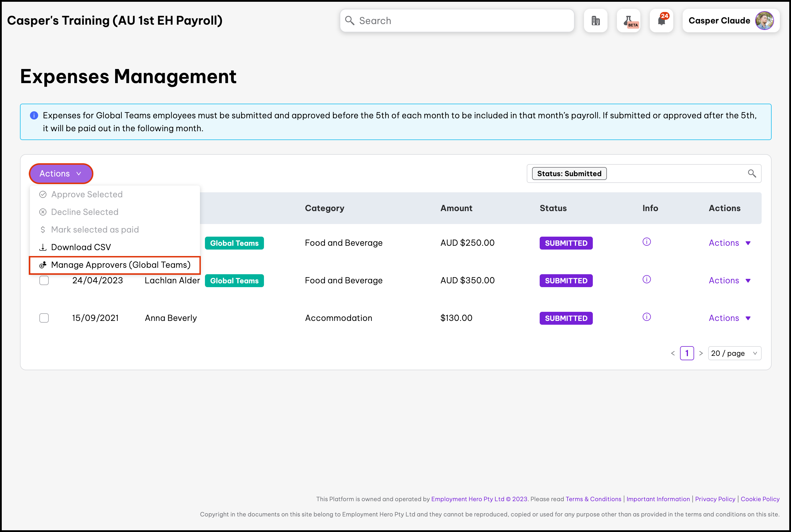
Task: Open the notifications bell with 24 badge
Action: [x=662, y=21]
